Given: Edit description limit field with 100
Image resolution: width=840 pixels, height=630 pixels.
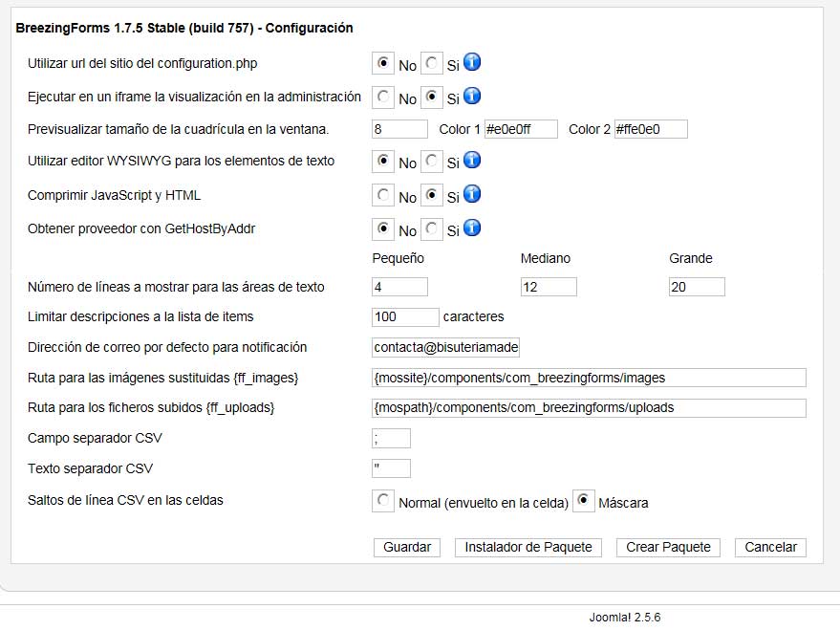Looking at the screenshot, I should click(x=405, y=316).
